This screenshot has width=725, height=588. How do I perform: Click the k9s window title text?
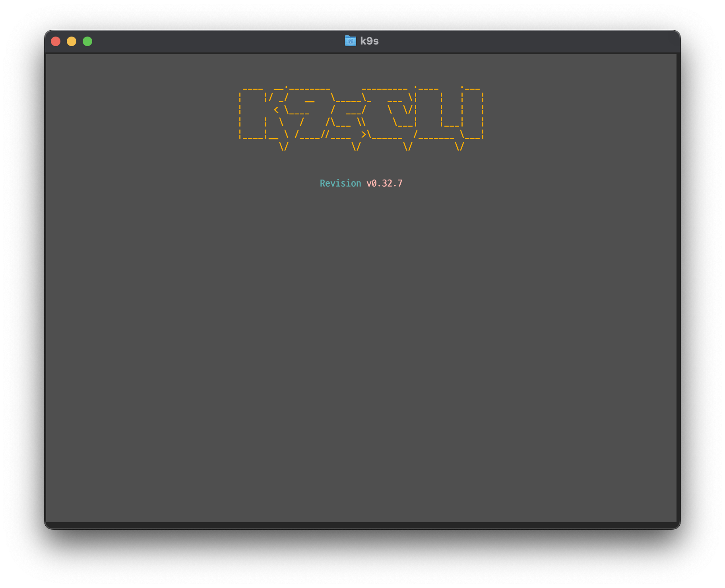click(x=369, y=41)
